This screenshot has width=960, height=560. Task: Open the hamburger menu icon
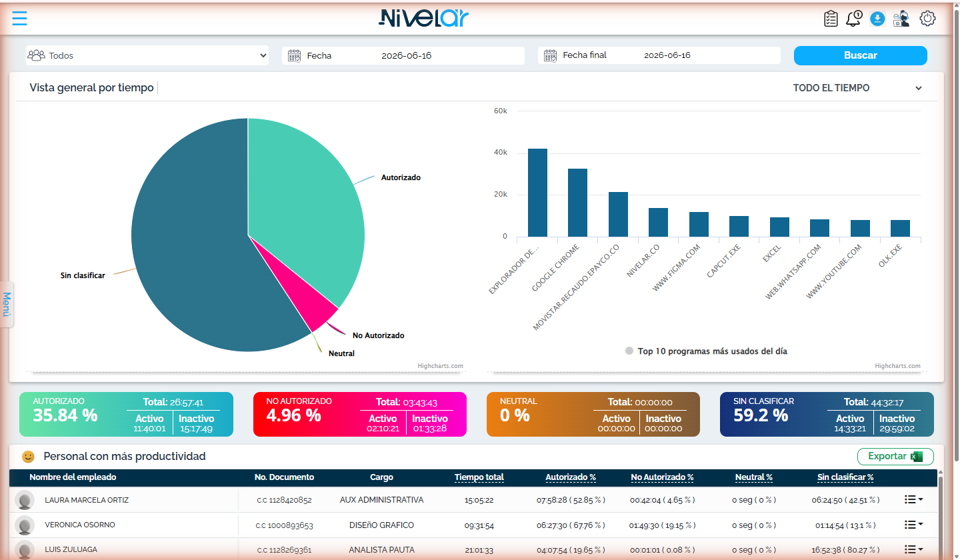tap(19, 18)
